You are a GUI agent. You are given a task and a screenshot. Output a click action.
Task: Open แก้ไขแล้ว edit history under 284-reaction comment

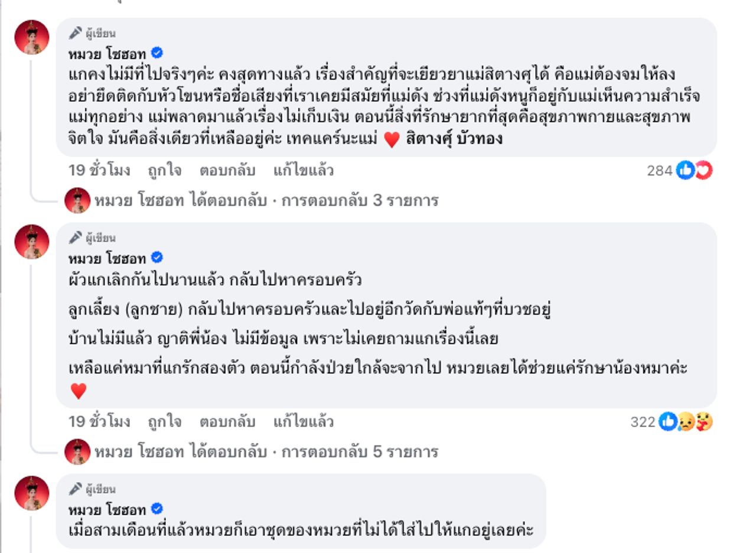click(x=303, y=171)
